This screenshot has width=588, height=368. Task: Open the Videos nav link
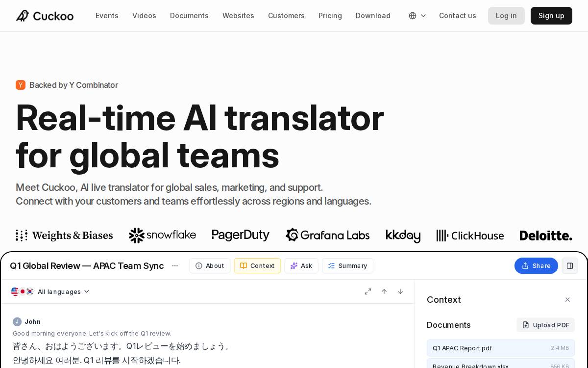coord(144,16)
